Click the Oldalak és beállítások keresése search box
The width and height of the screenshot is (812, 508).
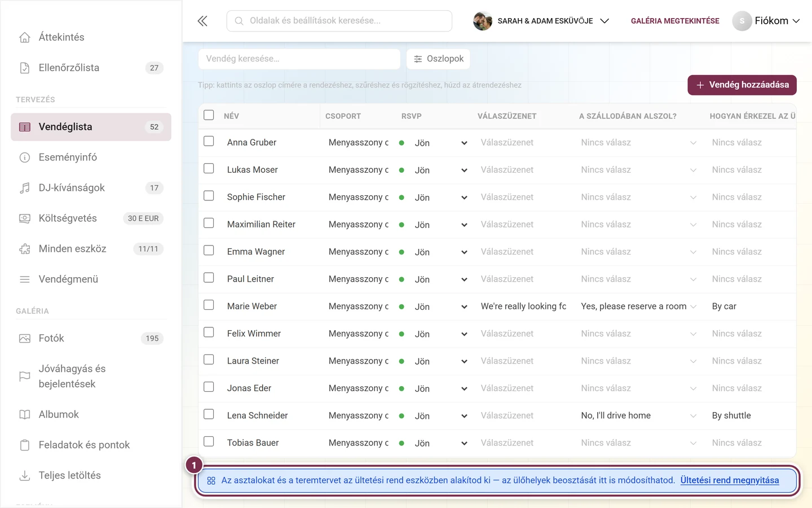click(x=339, y=21)
